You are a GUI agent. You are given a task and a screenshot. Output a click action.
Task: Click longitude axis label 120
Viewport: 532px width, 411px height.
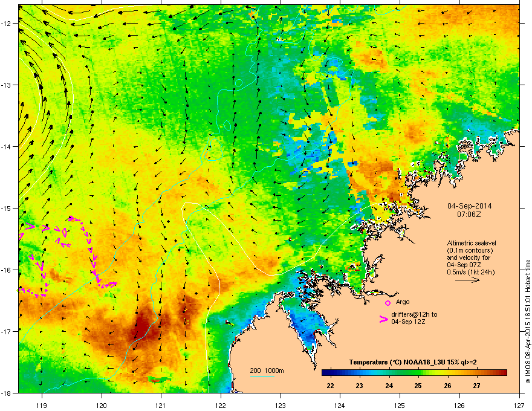[x=102, y=405]
